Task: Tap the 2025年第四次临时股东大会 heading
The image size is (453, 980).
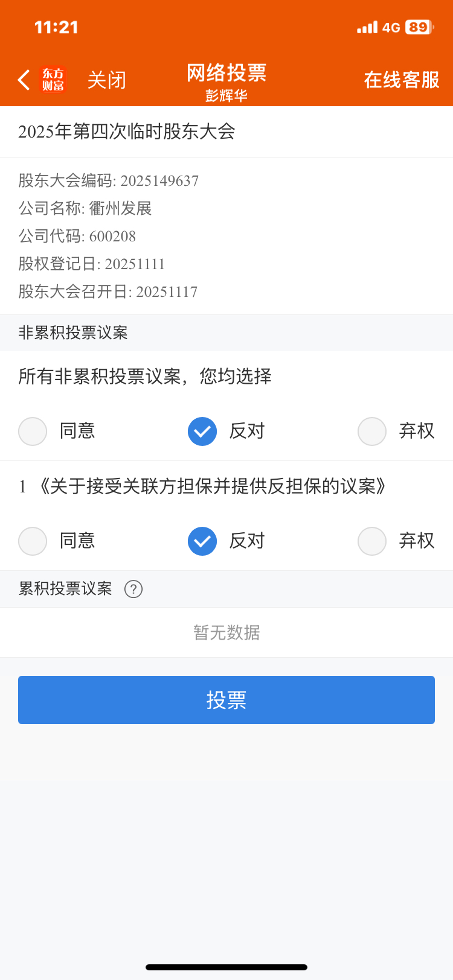Action: tap(127, 132)
